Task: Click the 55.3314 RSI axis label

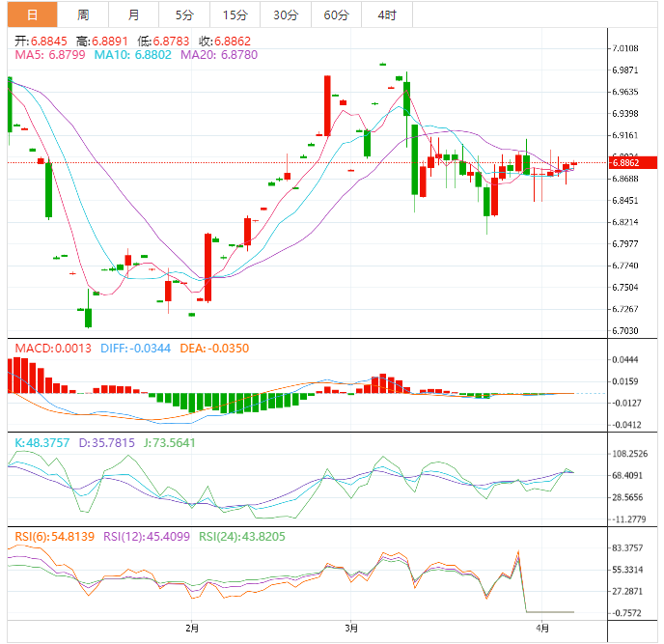Action: point(627,570)
